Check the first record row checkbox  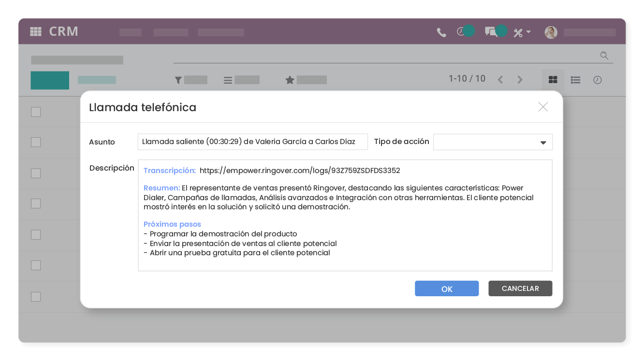pos(36,112)
